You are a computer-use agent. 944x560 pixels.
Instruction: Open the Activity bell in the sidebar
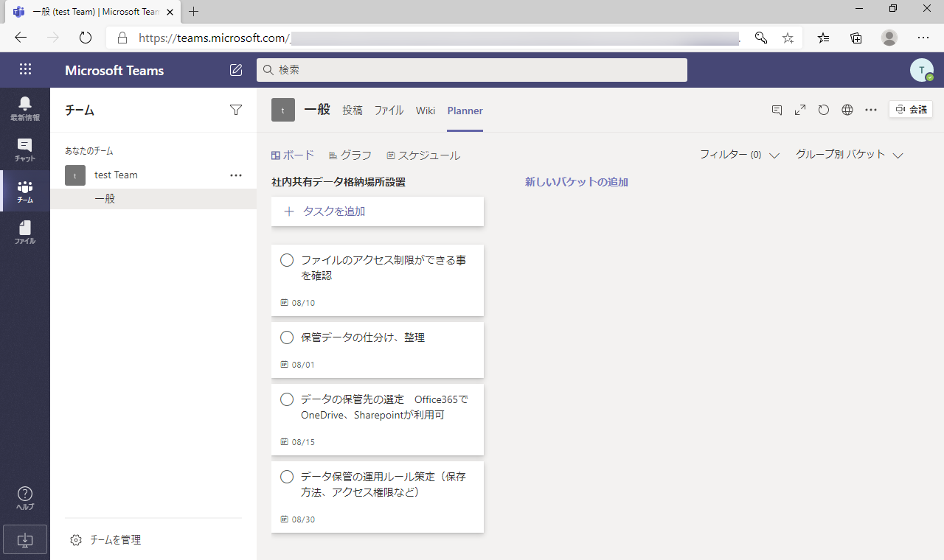(x=25, y=108)
